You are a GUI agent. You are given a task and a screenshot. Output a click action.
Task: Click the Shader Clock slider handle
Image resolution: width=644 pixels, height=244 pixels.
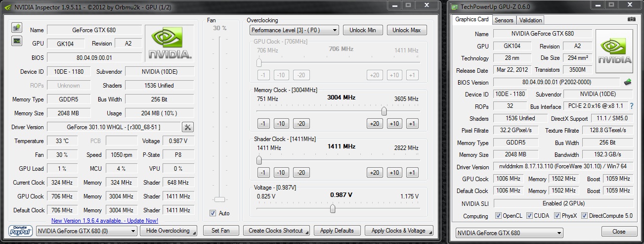[258, 160]
